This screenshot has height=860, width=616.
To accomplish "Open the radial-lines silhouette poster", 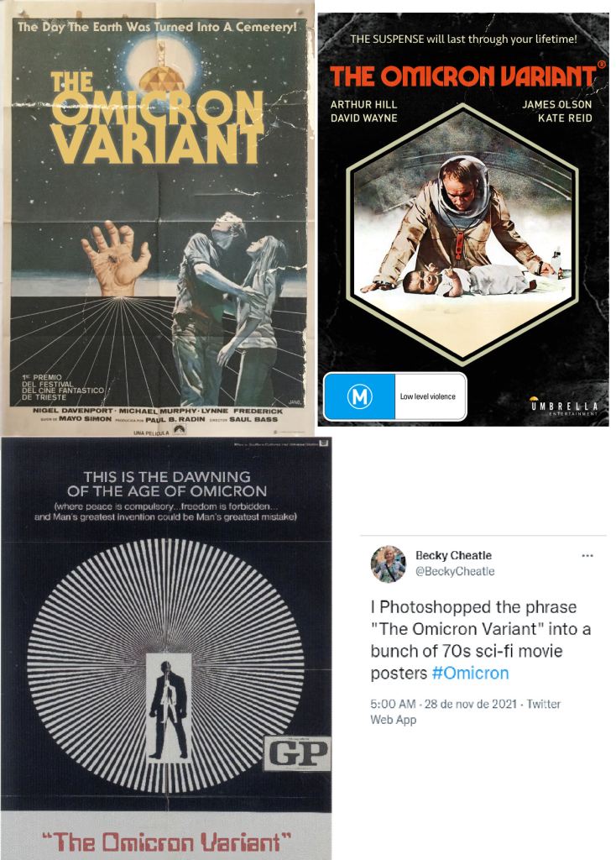I will [x=166, y=648].
